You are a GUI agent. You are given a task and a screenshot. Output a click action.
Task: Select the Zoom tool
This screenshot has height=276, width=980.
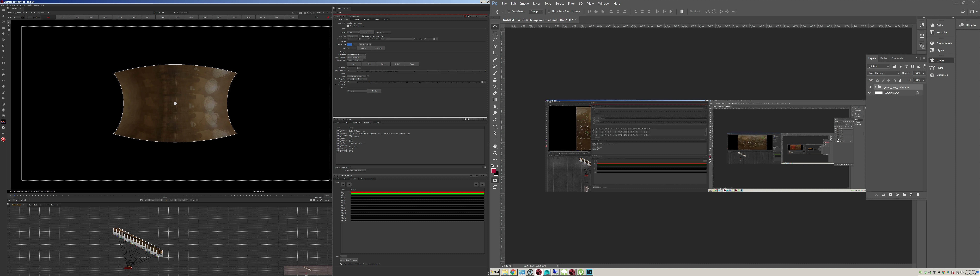[x=495, y=153]
